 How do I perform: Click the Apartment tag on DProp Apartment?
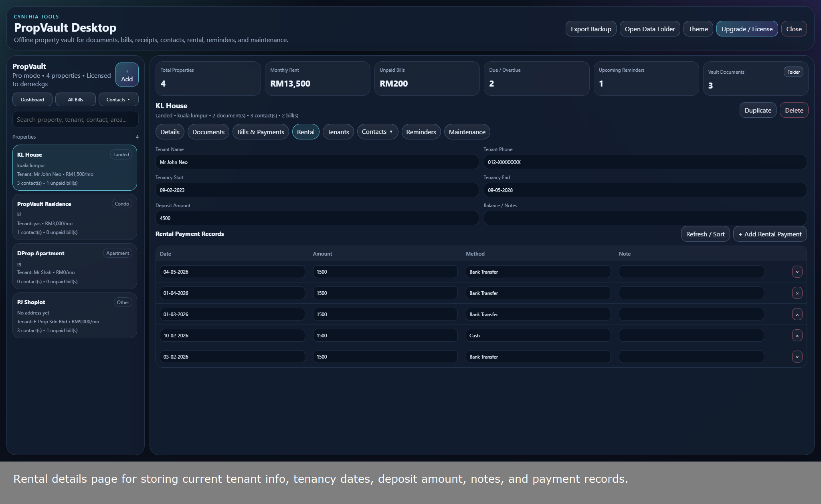point(117,253)
